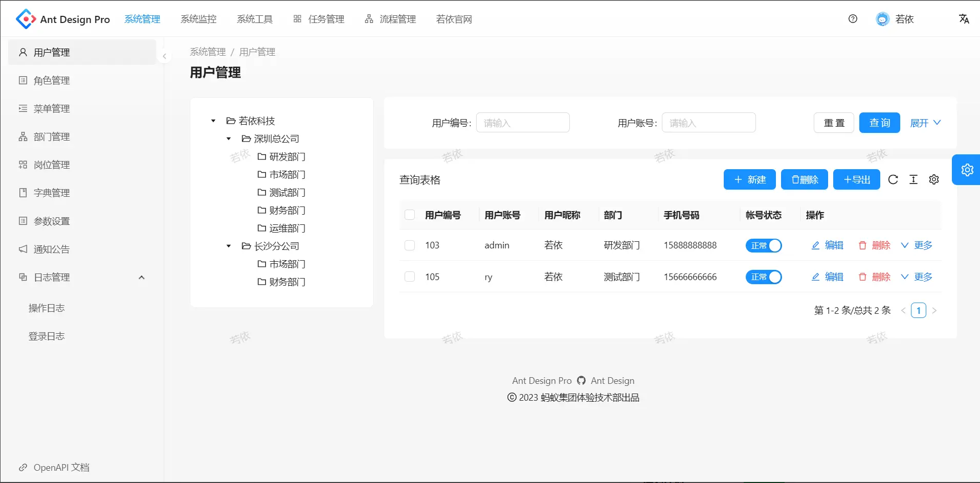Click the 重置 reset button
The width and height of the screenshot is (980, 483).
click(x=834, y=123)
